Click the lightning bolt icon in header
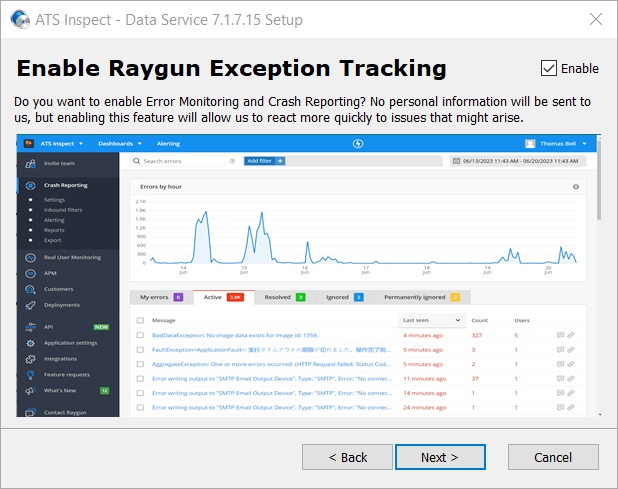Viewport: 618px width, 489px height. [x=358, y=143]
